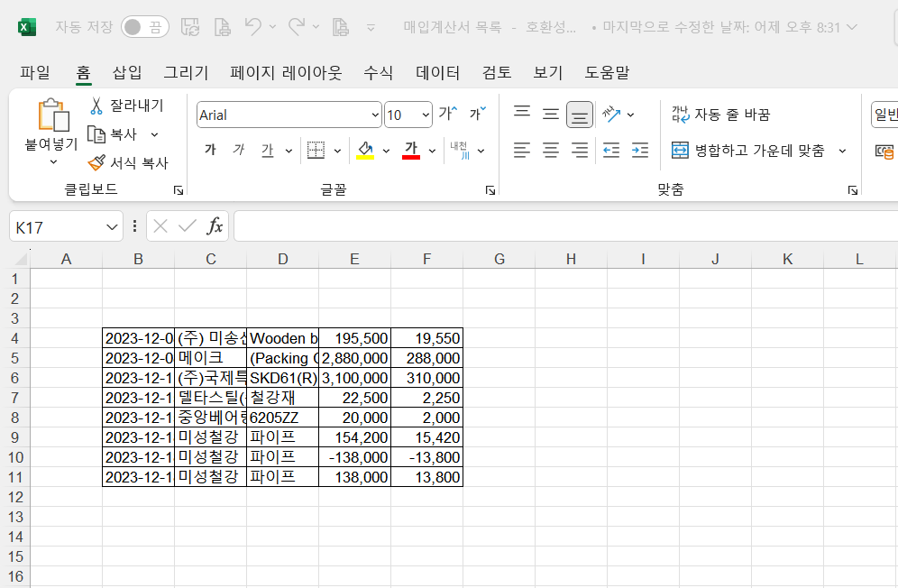Click Increase Indent icon

(640, 151)
